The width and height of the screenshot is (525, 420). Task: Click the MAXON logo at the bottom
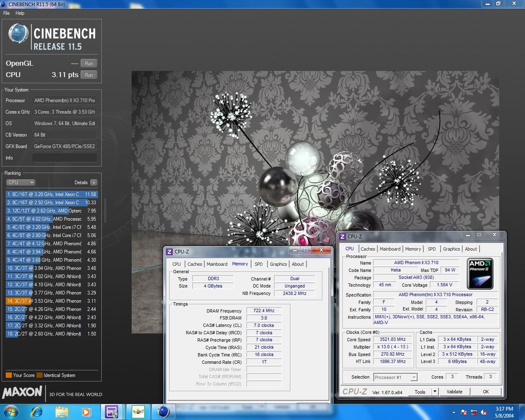click(x=22, y=392)
